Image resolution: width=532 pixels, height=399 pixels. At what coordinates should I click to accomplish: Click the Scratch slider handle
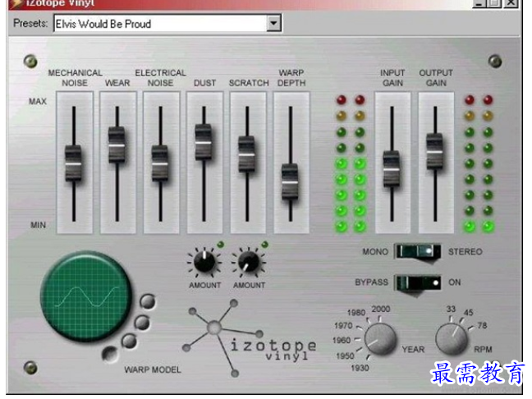click(x=247, y=154)
